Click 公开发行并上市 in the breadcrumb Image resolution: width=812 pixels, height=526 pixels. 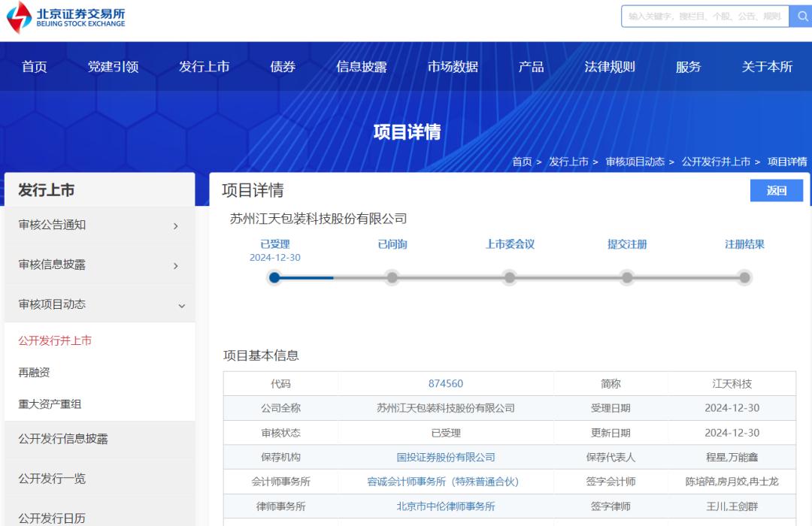coord(716,162)
